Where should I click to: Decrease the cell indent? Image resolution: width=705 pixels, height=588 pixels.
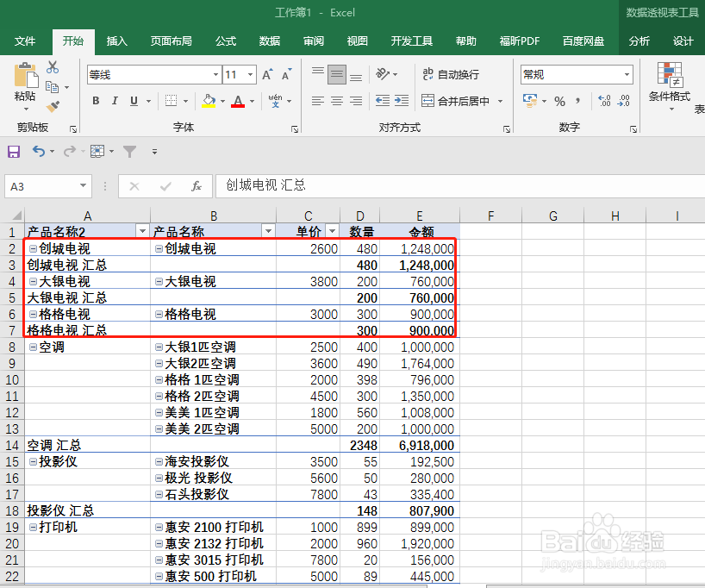(x=383, y=101)
